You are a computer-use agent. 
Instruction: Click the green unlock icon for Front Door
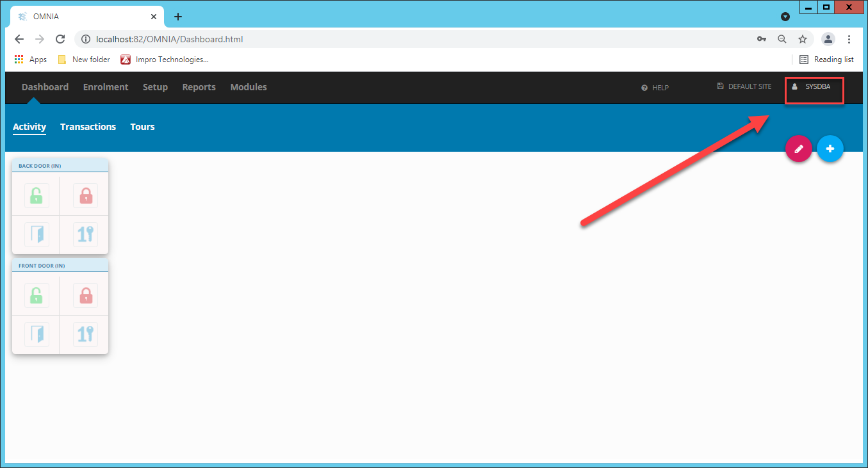37,295
